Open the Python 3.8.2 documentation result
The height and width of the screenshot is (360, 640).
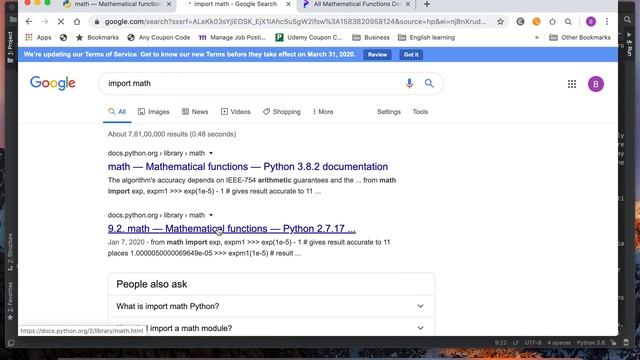click(248, 167)
